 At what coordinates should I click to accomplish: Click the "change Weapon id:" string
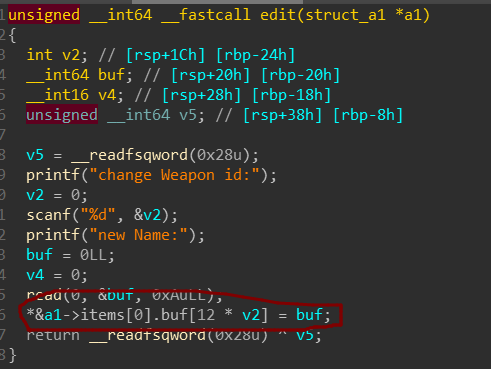coord(174,175)
